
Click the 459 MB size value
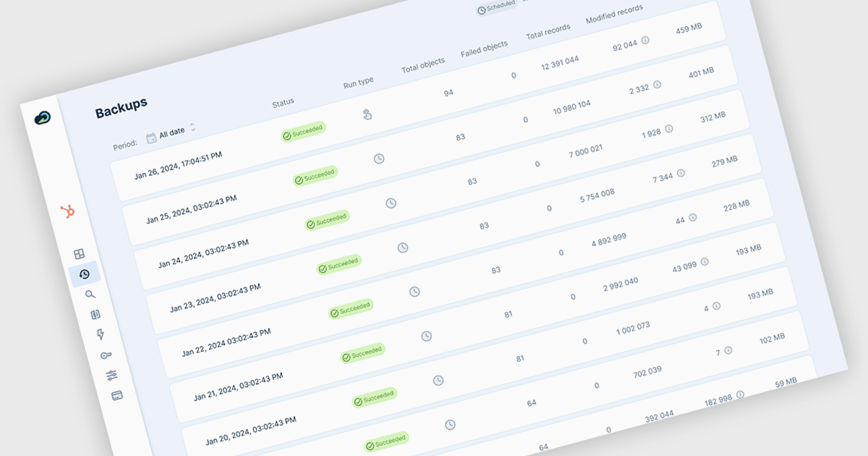689,28
